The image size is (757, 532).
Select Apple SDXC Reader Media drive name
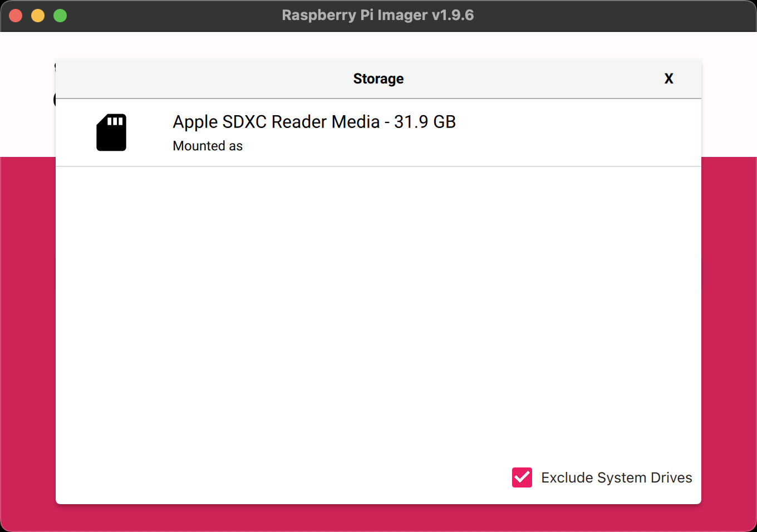point(276,122)
